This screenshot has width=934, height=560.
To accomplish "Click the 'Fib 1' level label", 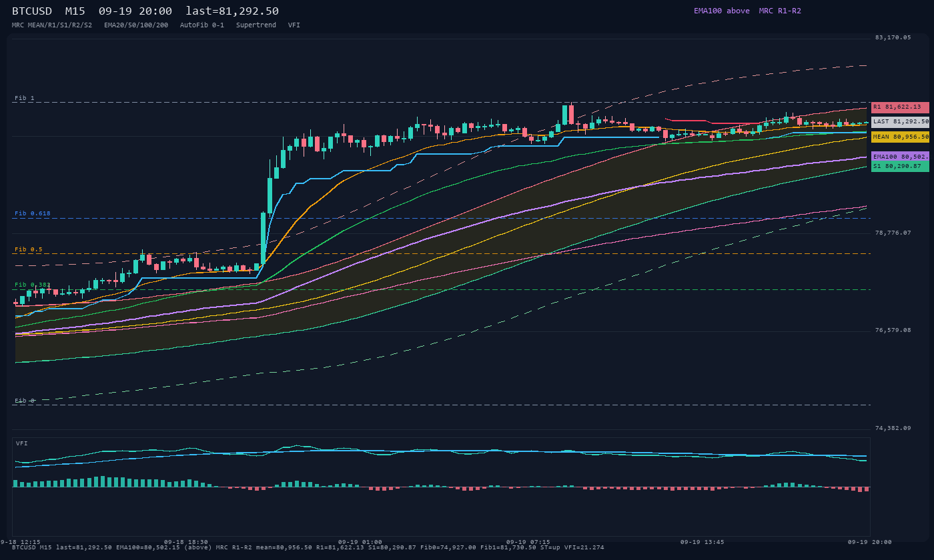I will click(25, 98).
